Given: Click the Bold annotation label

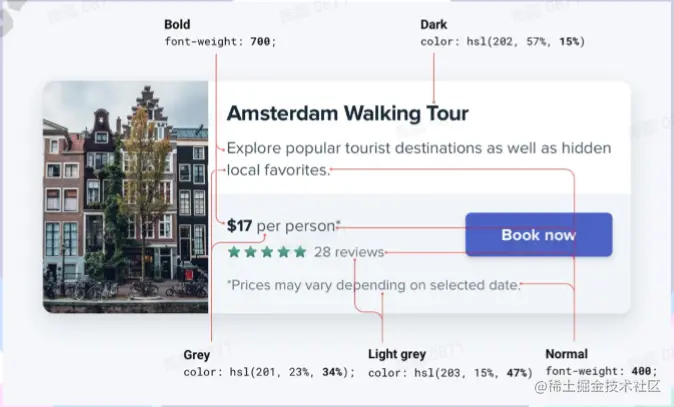Looking at the screenshot, I should click(177, 24).
